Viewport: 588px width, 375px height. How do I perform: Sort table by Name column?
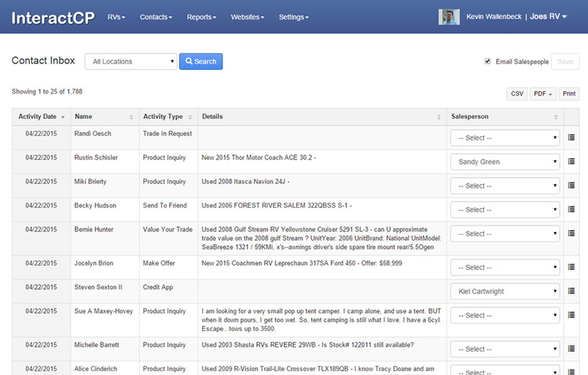coord(131,117)
